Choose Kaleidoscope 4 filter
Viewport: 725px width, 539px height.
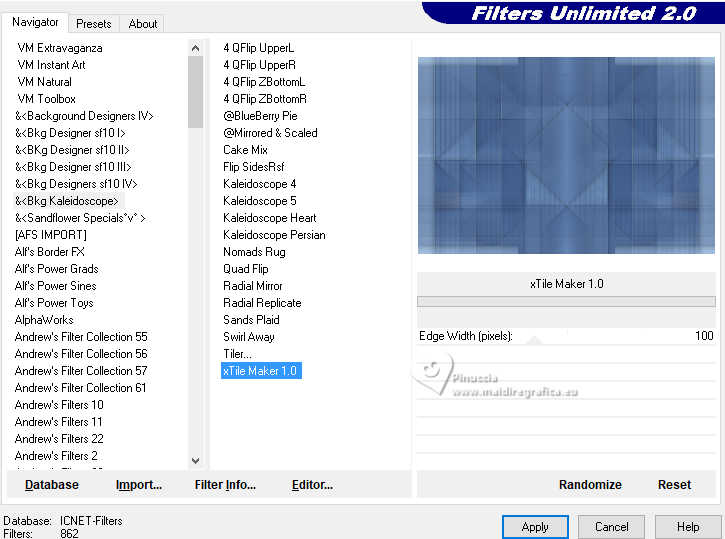coord(259,184)
